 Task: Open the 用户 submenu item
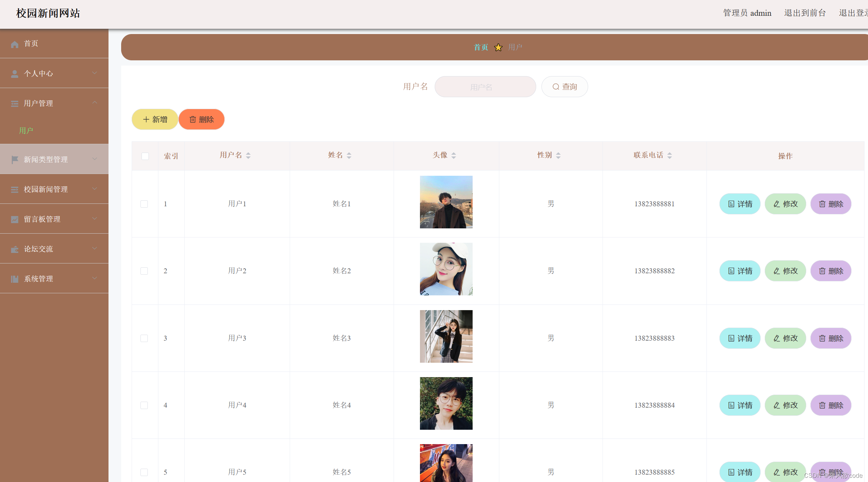tap(26, 130)
